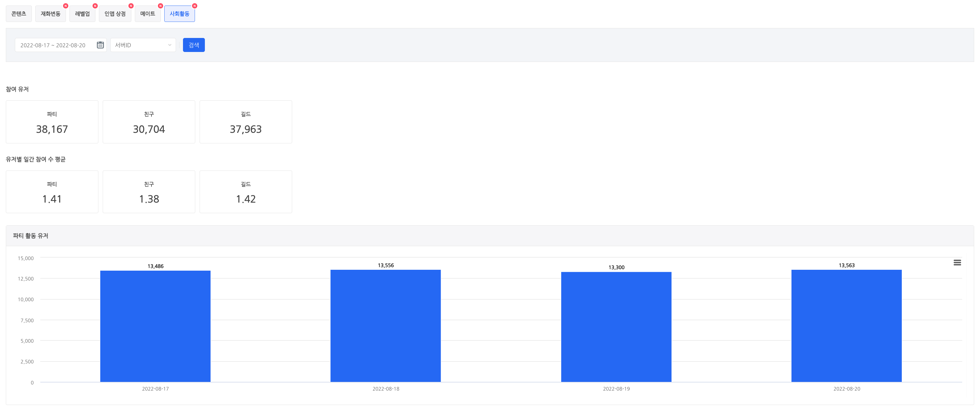Click the badge on 레벨업 tab

pos(95,6)
